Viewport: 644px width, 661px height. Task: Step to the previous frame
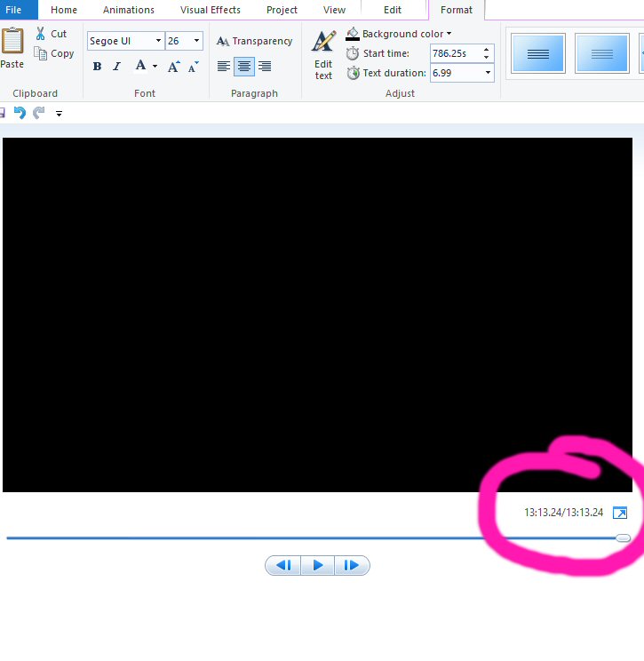point(283,565)
